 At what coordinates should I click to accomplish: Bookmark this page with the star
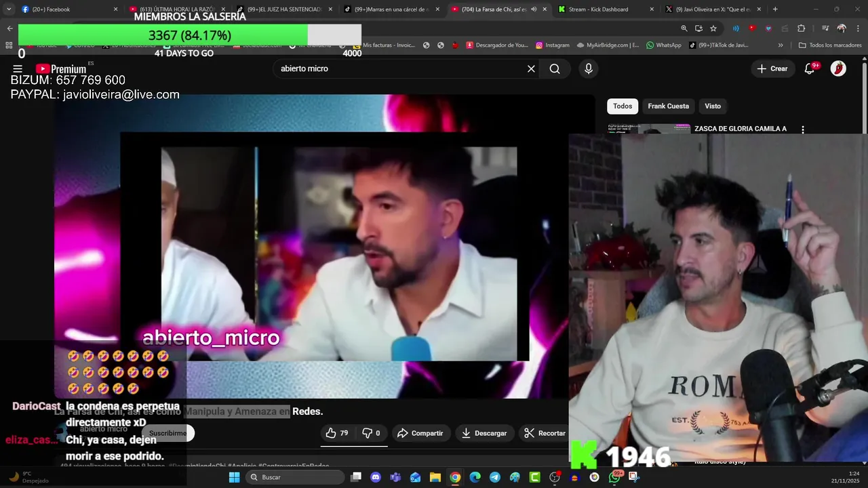pyautogui.click(x=713, y=28)
